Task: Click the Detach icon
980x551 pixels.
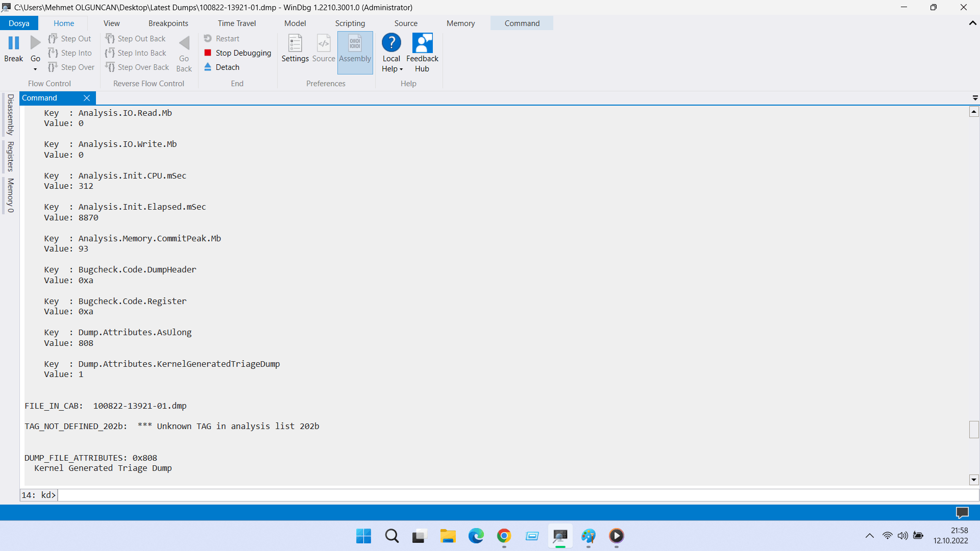Action: 208,67
